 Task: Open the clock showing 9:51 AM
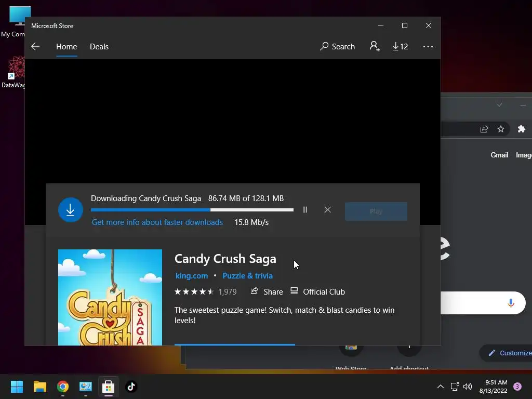pos(494,387)
